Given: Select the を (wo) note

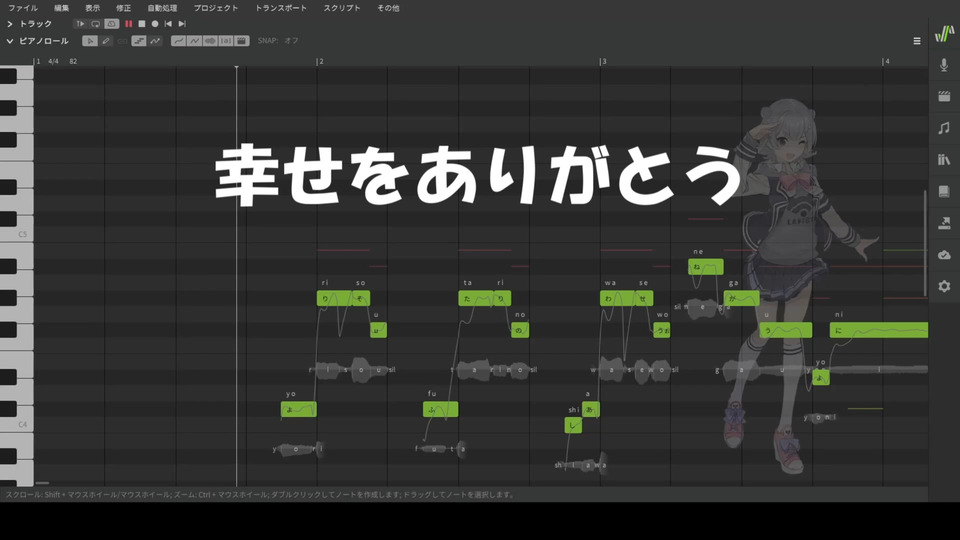Looking at the screenshot, I should tap(661, 330).
